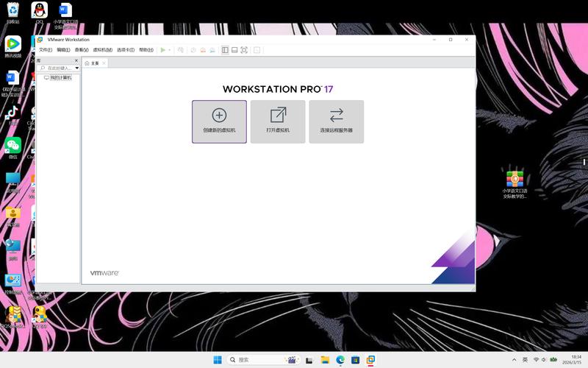Open the power options dropdown arrow
The image size is (588, 368).
(x=170, y=50)
